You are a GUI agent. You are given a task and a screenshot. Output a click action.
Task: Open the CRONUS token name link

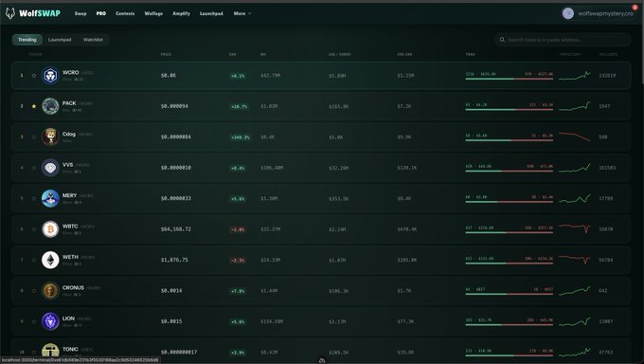[x=73, y=287]
